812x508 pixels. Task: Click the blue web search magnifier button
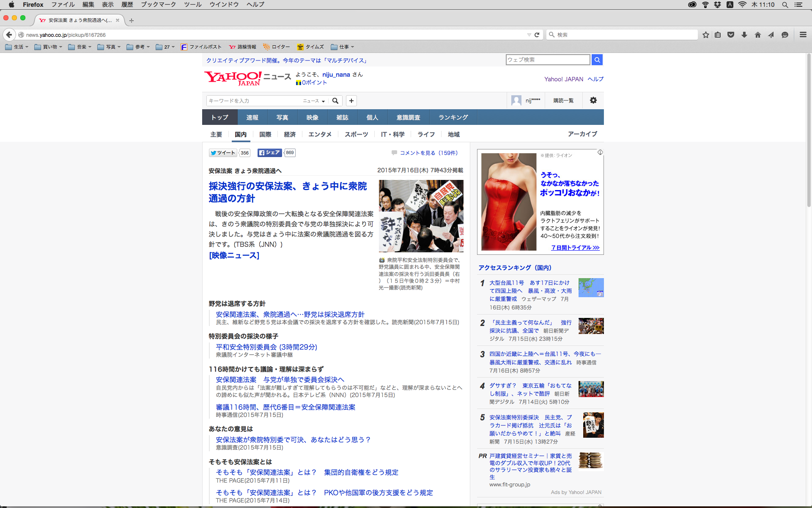click(597, 60)
